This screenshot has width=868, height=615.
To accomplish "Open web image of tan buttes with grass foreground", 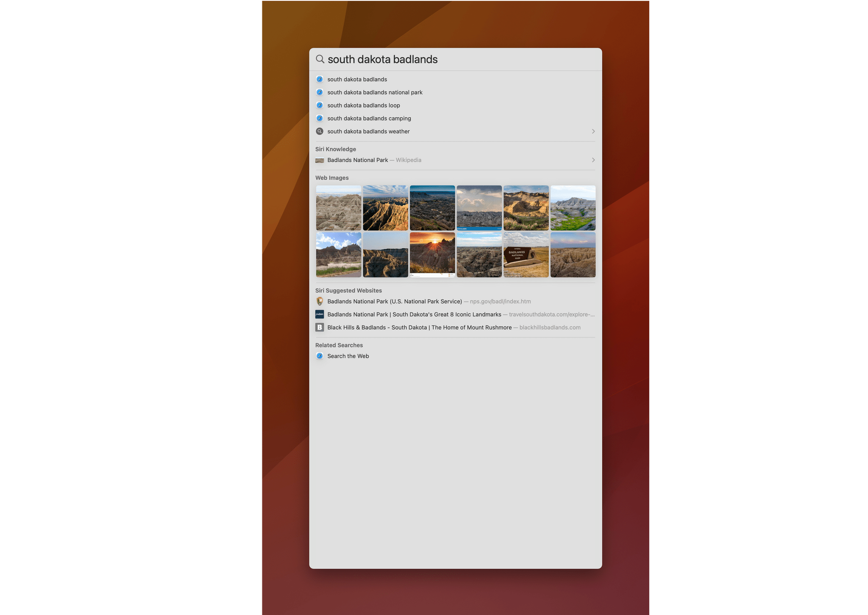I will (x=526, y=208).
